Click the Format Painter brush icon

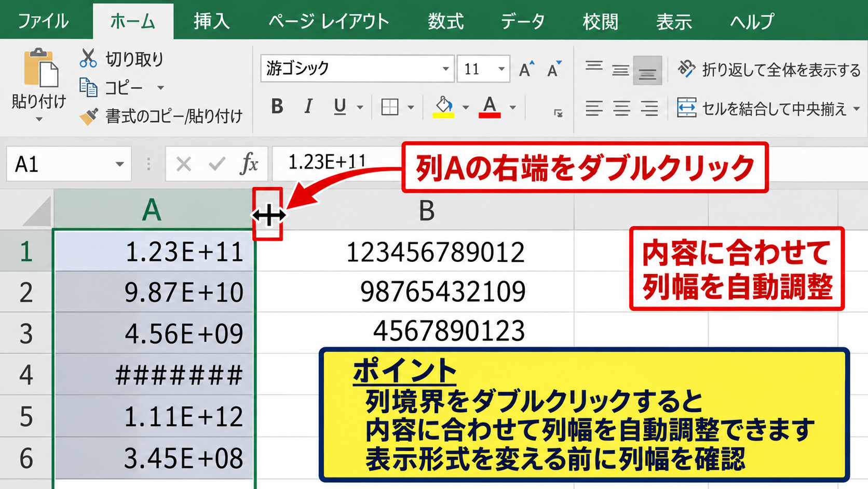pos(89,116)
